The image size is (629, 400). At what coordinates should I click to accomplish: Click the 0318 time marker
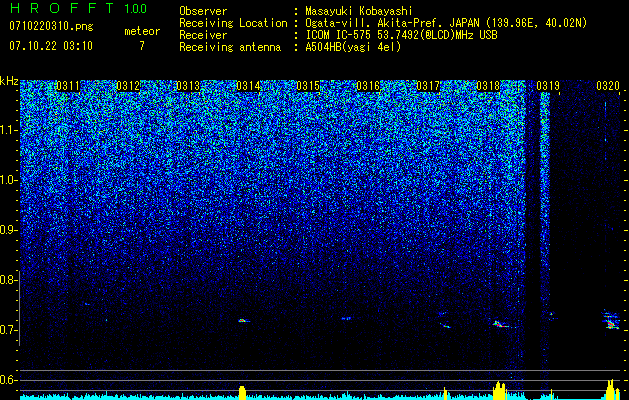489,86
